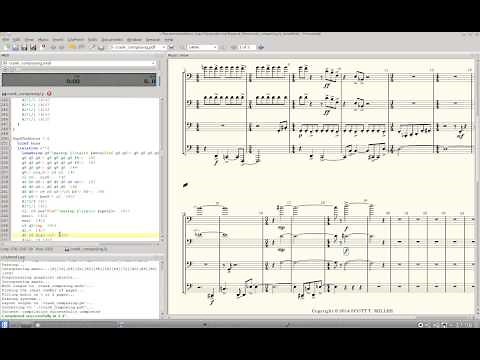Click the print icon after page field
Viewport: 480px width, 360px height.
261,47
